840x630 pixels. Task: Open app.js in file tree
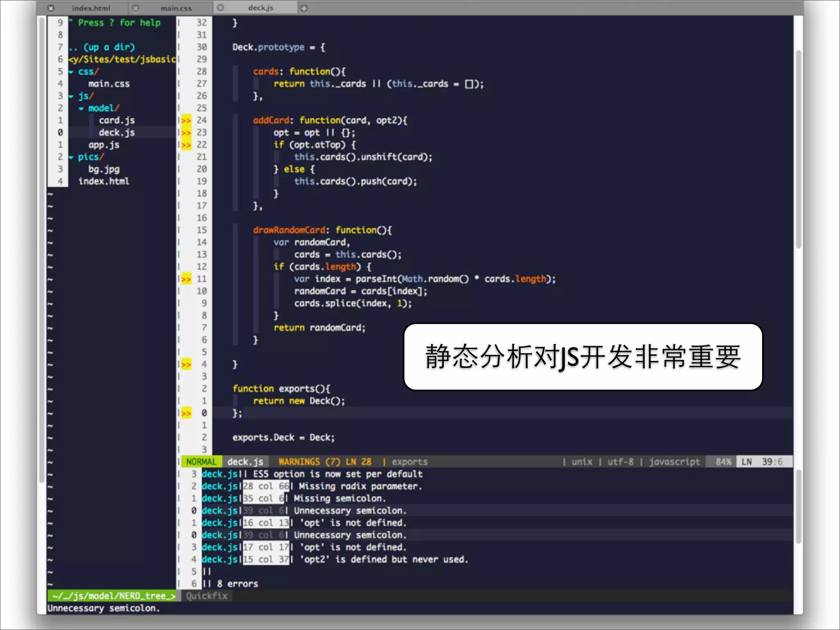(x=104, y=145)
